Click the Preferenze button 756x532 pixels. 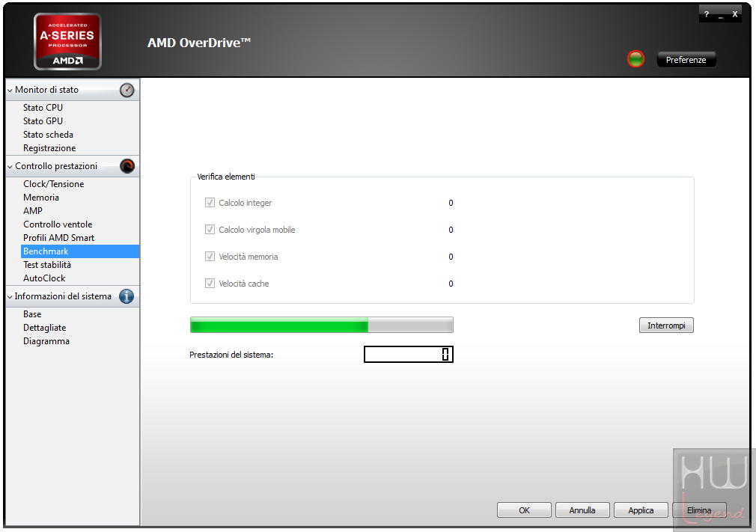tap(686, 60)
